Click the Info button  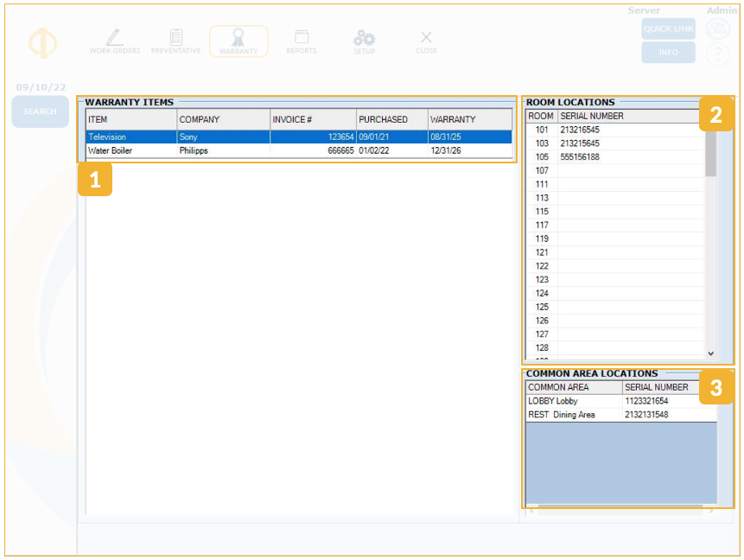[668, 53]
